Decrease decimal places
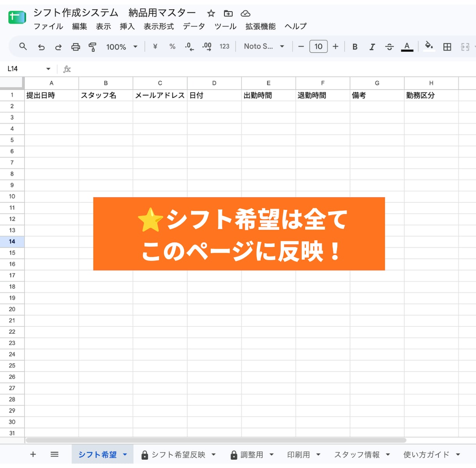Image resolution: width=476 pixels, height=468 pixels. (x=189, y=47)
